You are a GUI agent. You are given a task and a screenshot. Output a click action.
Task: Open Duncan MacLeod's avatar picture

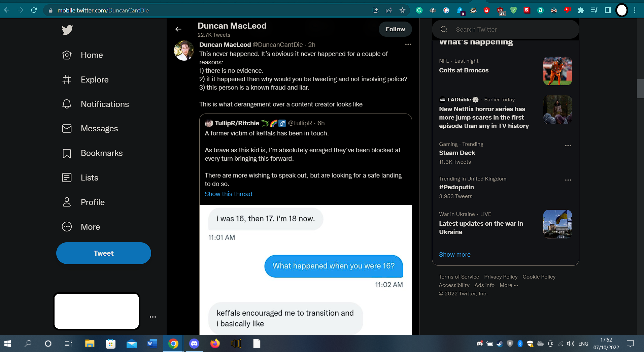pyautogui.click(x=184, y=51)
